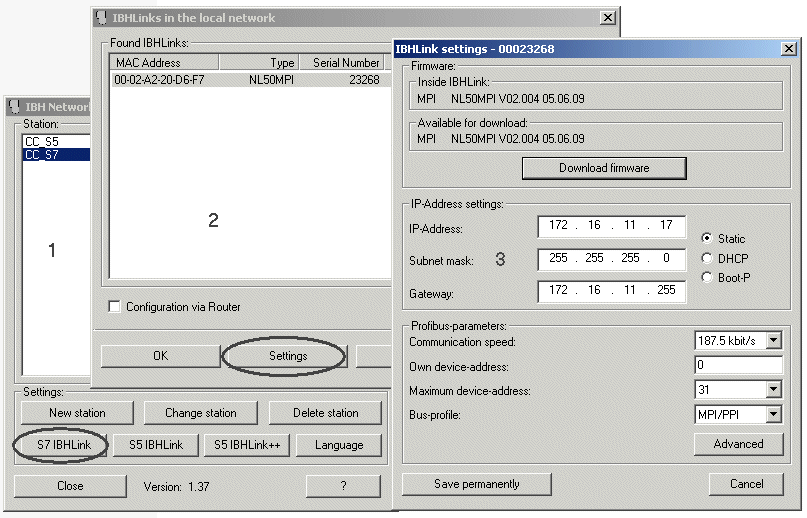The height and width of the screenshot is (518, 807).
Task: Click the IBHLinks window title bar icon
Action: 101,18
